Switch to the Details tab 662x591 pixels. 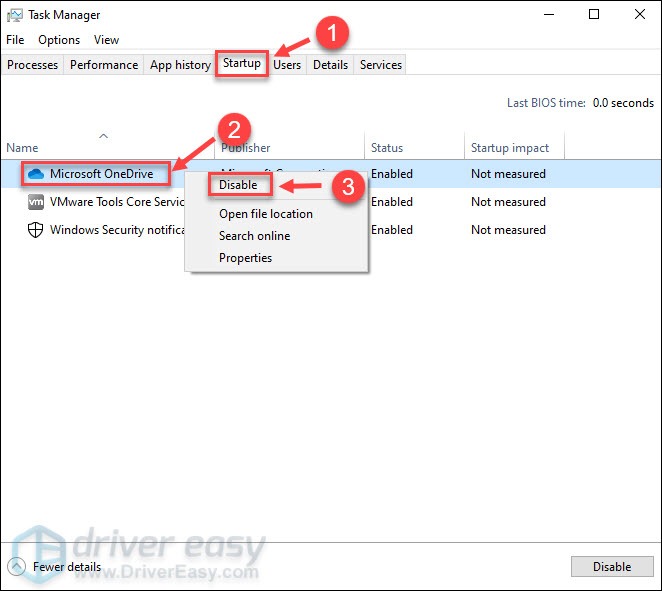pyautogui.click(x=331, y=65)
